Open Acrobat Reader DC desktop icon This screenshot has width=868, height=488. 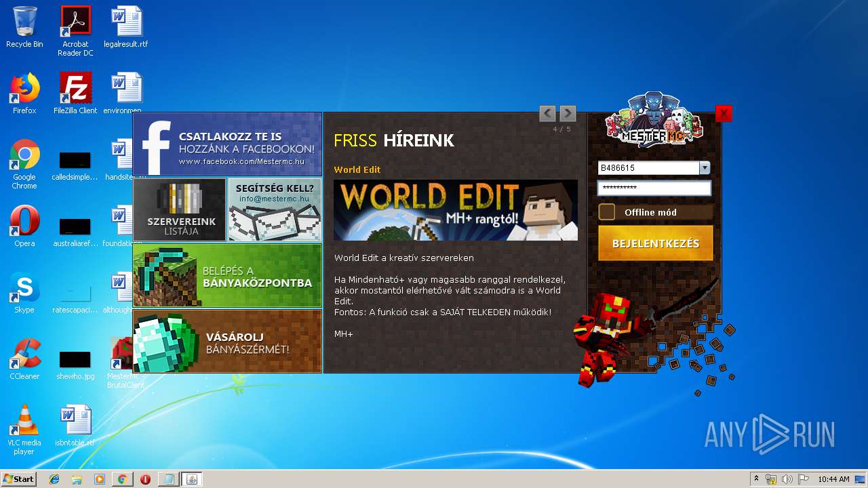pyautogui.click(x=75, y=31)
